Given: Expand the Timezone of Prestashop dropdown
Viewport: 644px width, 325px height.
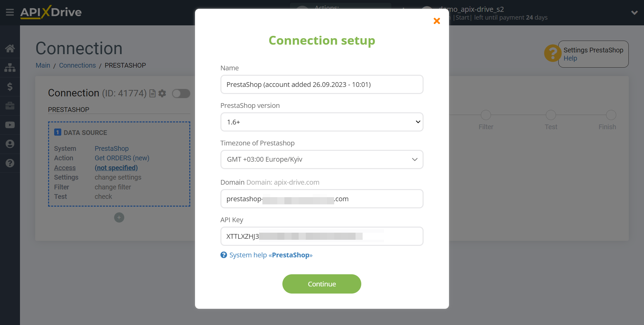Looking at the screenshot, I should (x=322, y=160).
